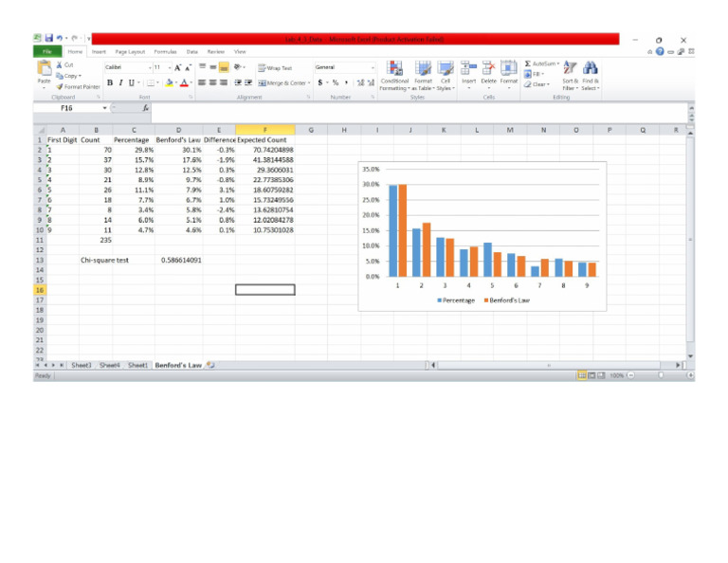
Task: Toggle Bottom Align in the ribbon
Action: coord(224,67)
